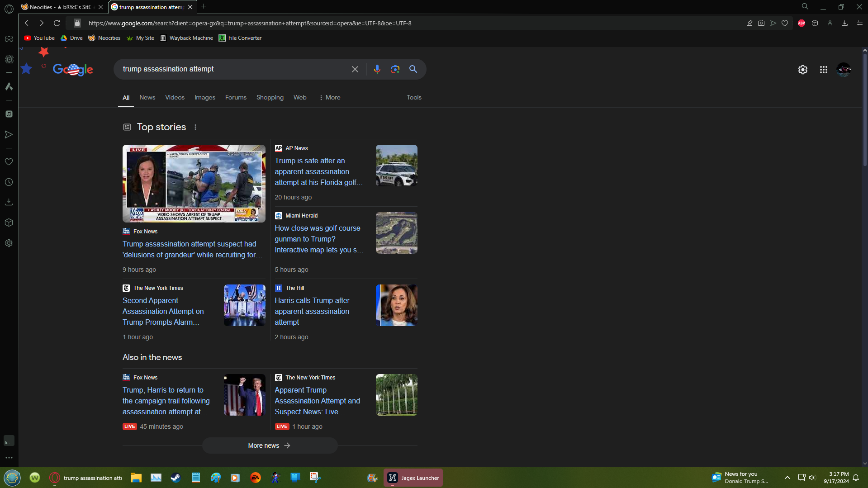This screenshot has width=868, height=488.
Task: Show hidden system tray icons
Action: (787, 478)
